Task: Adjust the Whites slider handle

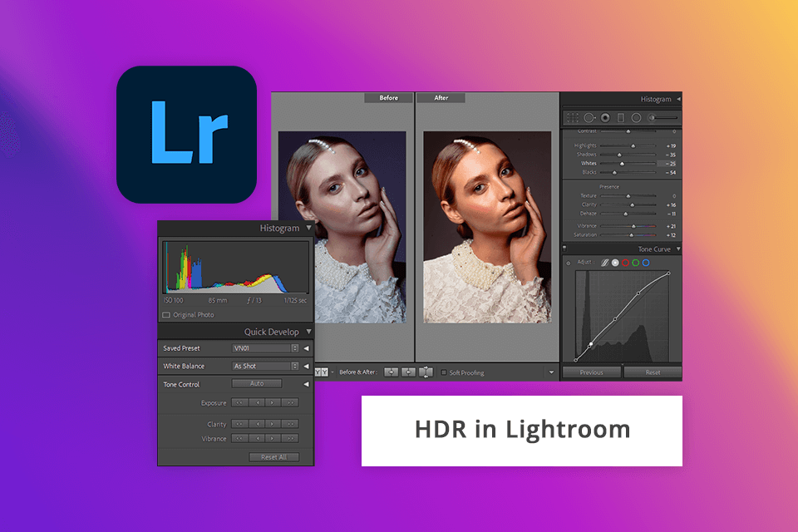Action: 622,164
